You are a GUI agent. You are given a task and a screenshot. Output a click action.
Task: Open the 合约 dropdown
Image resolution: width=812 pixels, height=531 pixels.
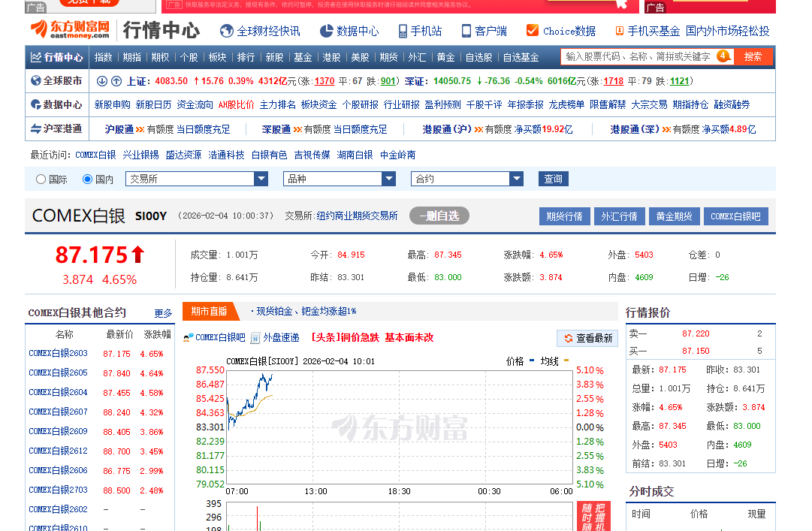tap(467, 179)
